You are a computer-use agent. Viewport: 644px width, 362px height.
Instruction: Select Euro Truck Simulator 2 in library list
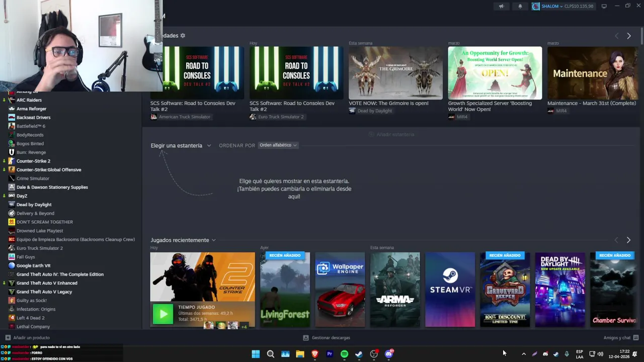pos(39,248)
